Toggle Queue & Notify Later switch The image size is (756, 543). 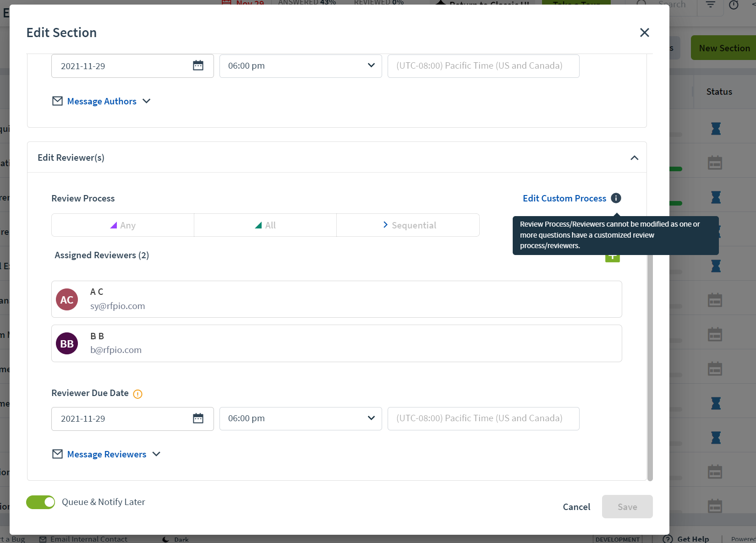coord(40,502)
